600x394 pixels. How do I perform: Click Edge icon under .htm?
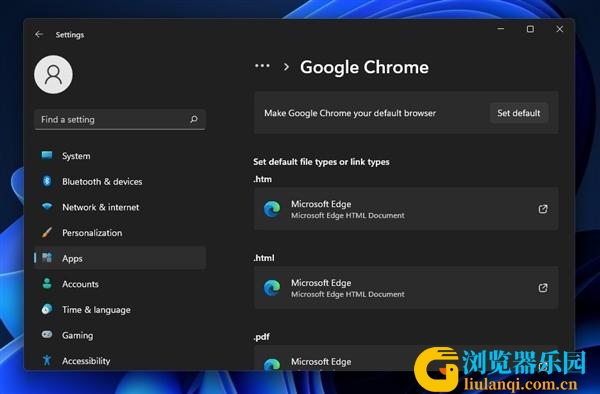click(272, 209)
